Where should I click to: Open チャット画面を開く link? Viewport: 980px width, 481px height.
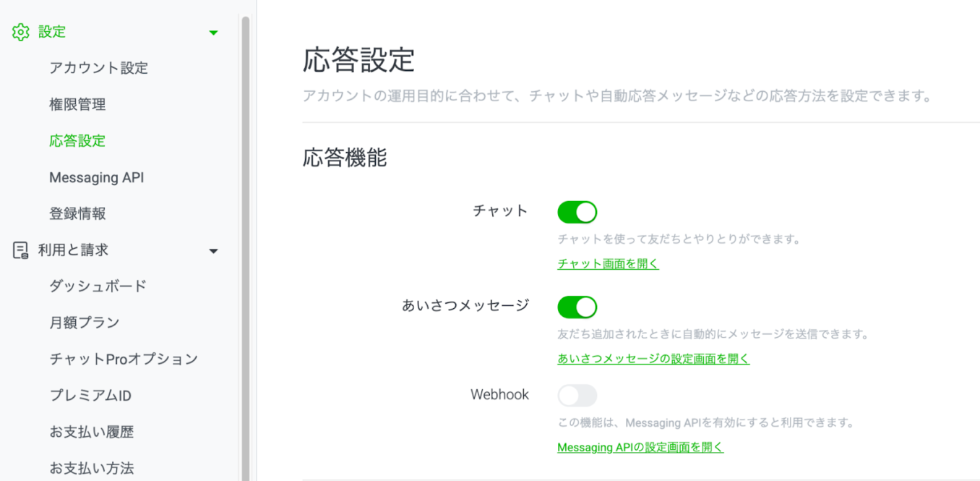(x=608, y=265)
